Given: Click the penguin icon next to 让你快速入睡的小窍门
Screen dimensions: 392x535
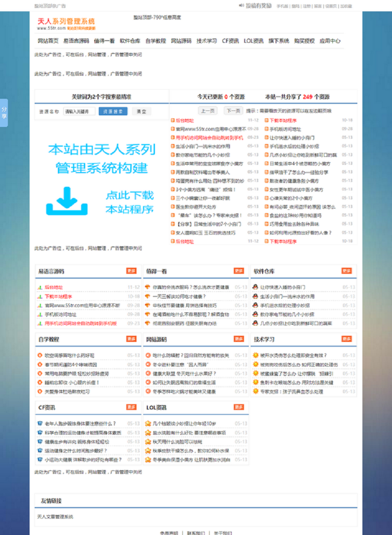Looking at the screenshot, I should (x=255, y=287).
